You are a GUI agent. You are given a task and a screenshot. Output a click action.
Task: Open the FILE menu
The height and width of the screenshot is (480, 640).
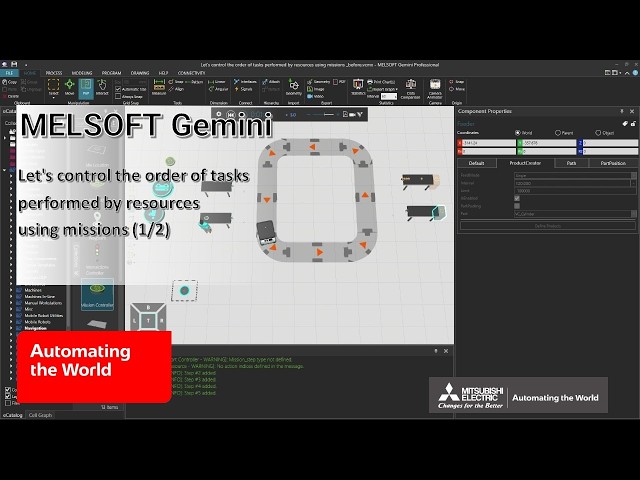9,73
